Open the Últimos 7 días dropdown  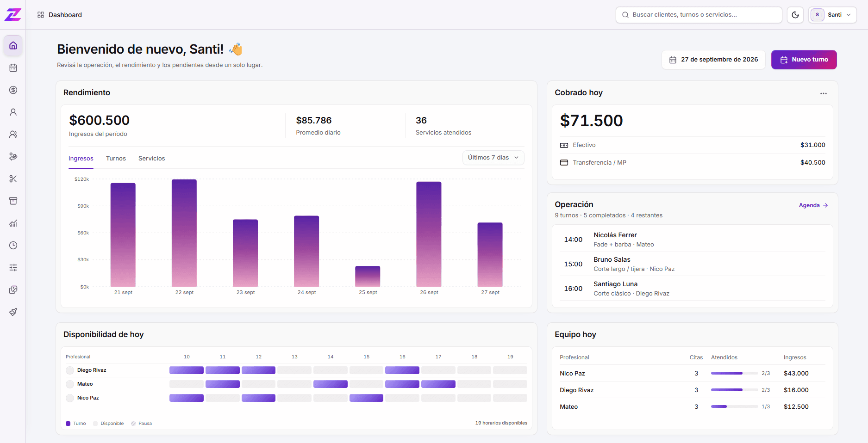point(493,158)
